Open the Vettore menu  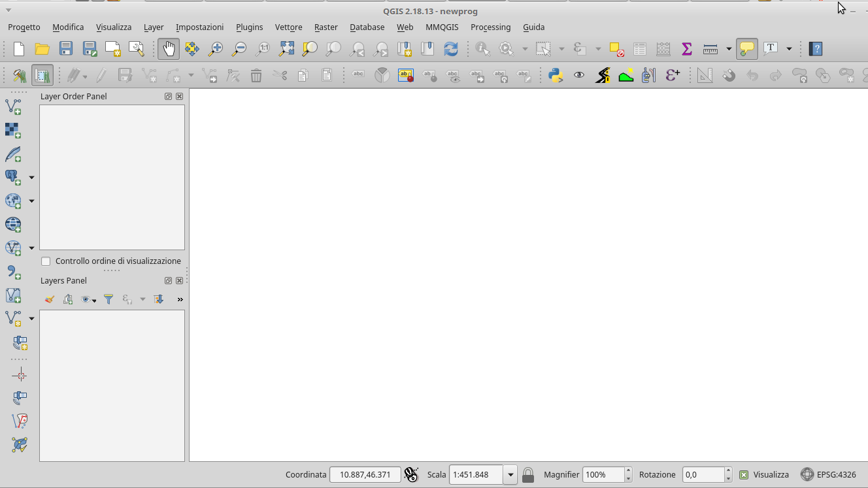(x=288, y=27)
